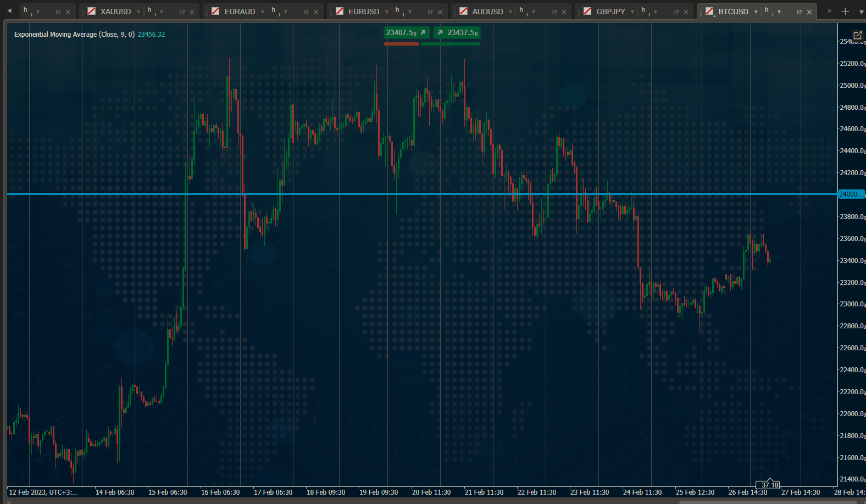This screenshot has width=866, height=504.
Task: Open the chart tabs list dropdown at far right
Action: 861,12
